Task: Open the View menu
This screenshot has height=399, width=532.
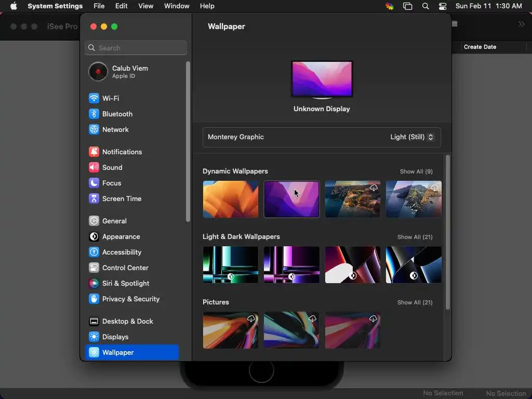Action: point(146,6)
